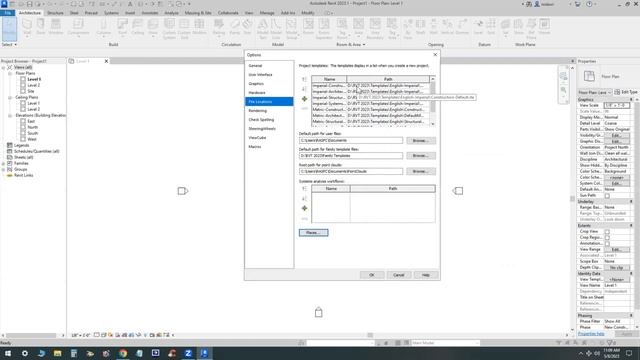The height and width of the screenshot is (360, 640).
Task: Select the Door tool in ribbon
Action: 41,27
